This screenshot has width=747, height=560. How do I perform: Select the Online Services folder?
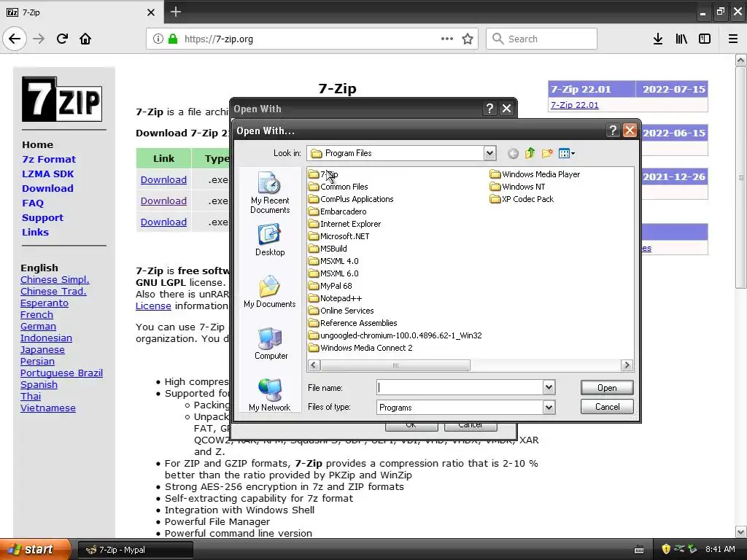click(x=341, y=311)
